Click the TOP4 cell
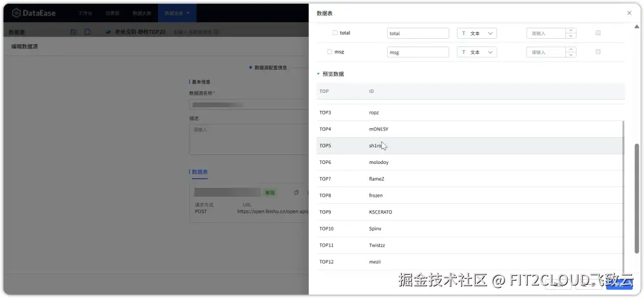Screen dimensions: 644x298 tap(325, 129)
